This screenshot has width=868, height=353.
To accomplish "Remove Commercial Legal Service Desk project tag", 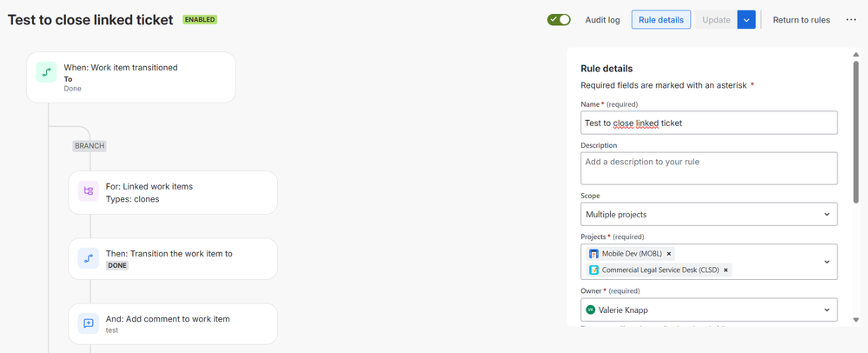I will coord(726,270).
